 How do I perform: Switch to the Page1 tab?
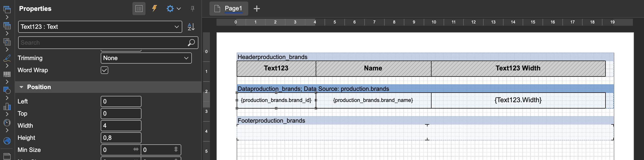point(229,9)
